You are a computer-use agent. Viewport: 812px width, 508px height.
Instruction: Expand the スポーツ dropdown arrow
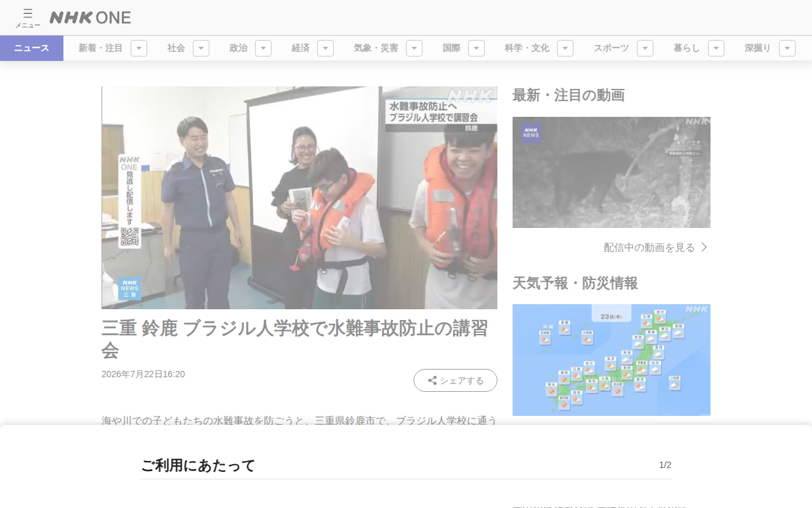[x=645, y=48]
